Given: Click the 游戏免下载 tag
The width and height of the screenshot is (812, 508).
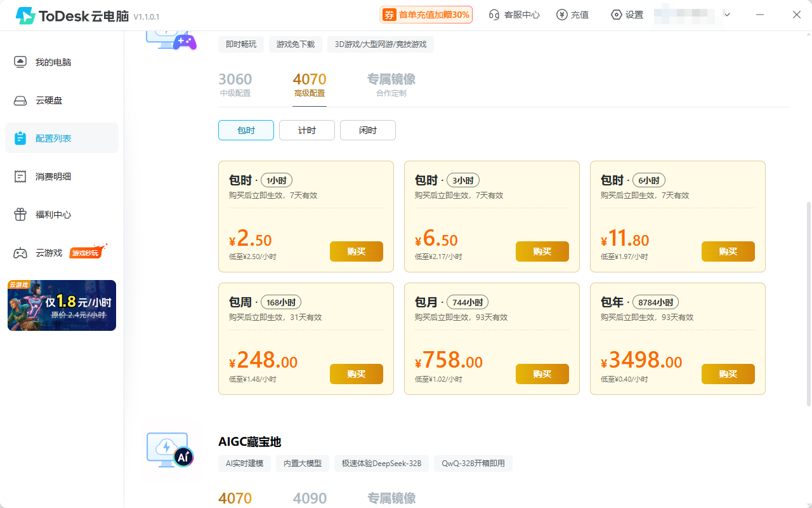Looking at the screenshot, I should (x=296, y=44).
